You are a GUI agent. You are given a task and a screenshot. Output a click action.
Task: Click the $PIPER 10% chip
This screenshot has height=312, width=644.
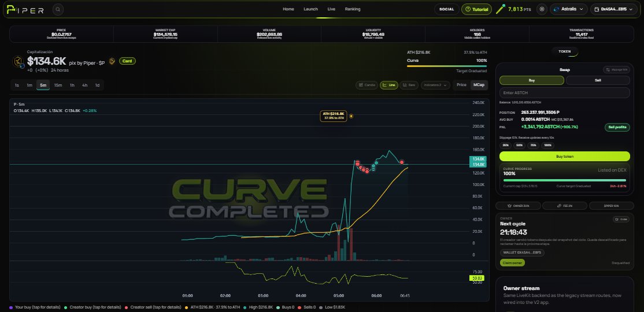(611, 206)
